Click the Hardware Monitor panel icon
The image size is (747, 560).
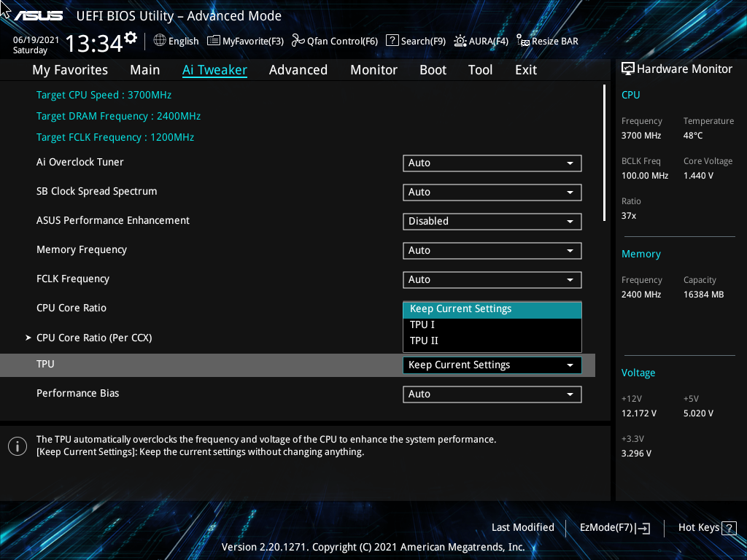tap(628, 69)
